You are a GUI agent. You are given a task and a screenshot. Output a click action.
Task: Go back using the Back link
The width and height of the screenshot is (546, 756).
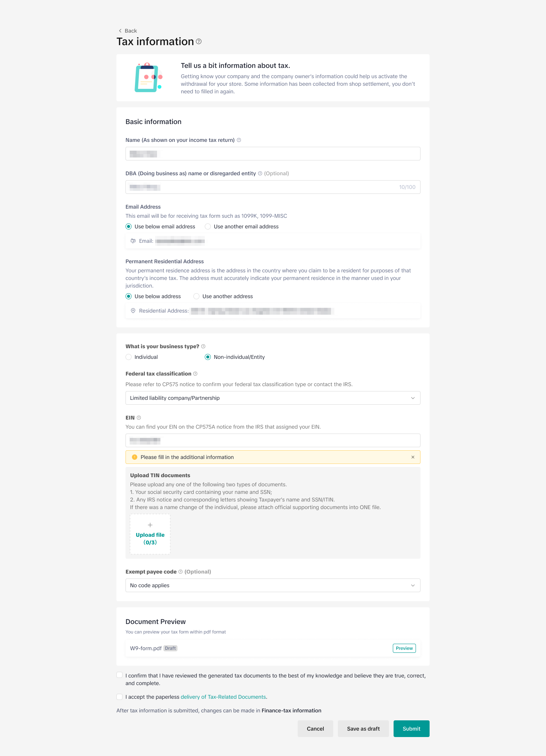point(128,31)
